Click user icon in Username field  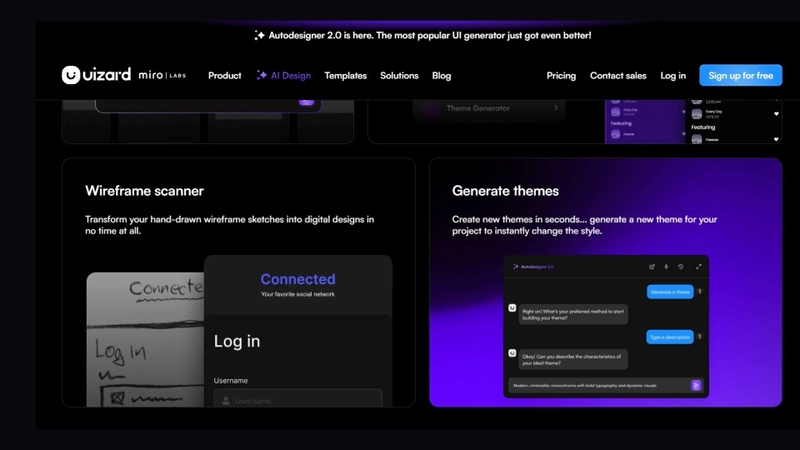226,401
